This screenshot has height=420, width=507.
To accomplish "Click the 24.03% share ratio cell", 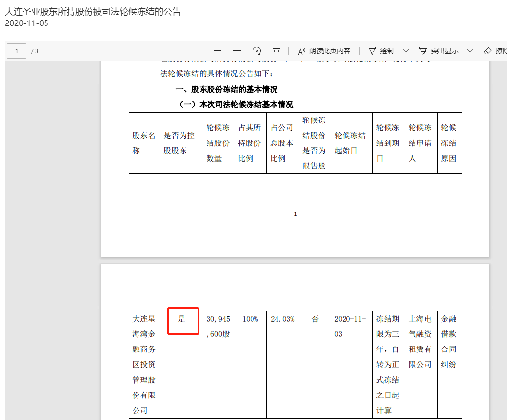I will tap(282, 319).
